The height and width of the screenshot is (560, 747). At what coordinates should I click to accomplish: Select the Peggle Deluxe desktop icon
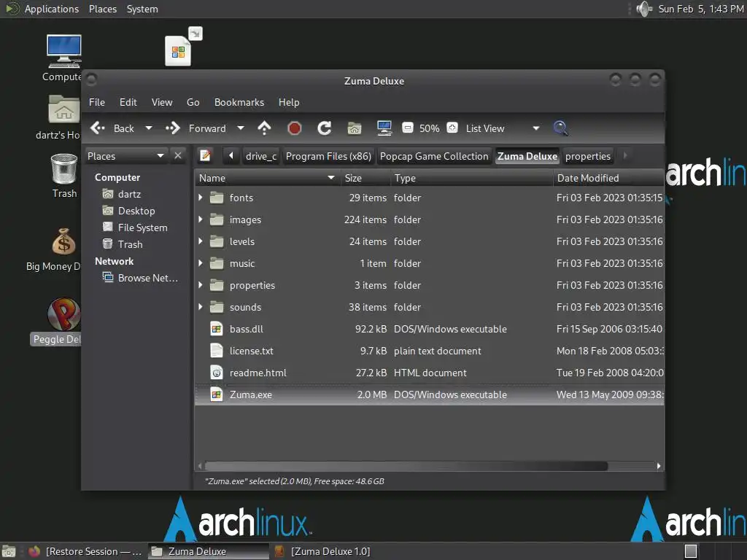tap(63, 314)
